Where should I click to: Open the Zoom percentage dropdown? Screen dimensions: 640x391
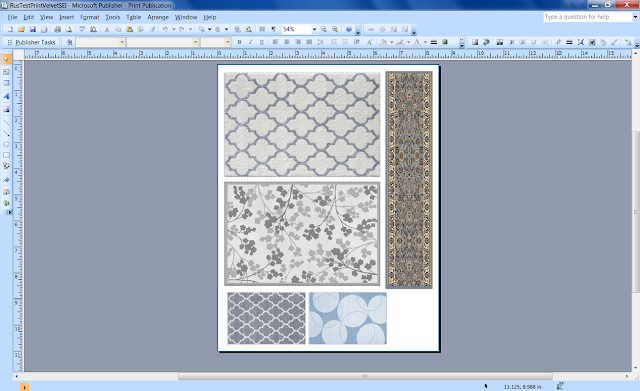point(314,29)
